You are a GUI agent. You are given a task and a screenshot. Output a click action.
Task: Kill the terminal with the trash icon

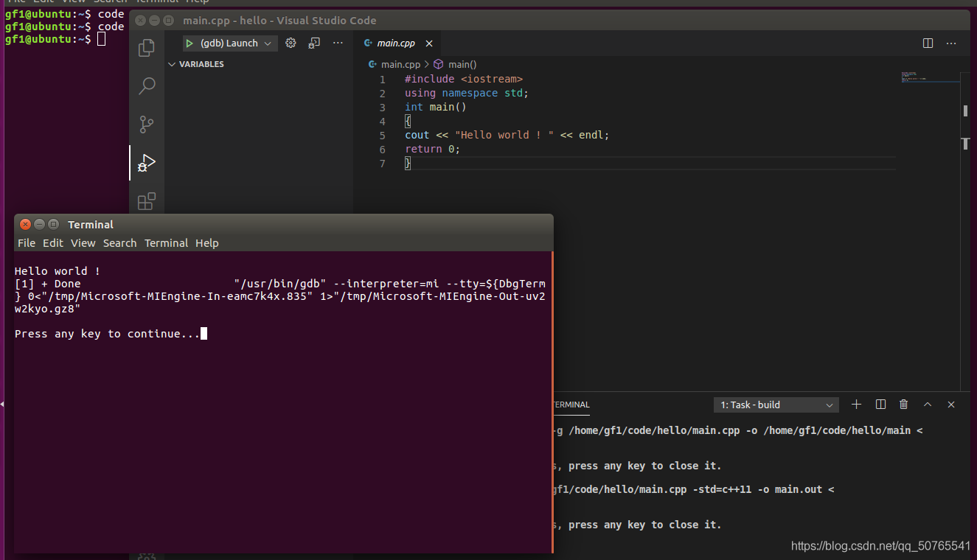click(x=904, y=405)
